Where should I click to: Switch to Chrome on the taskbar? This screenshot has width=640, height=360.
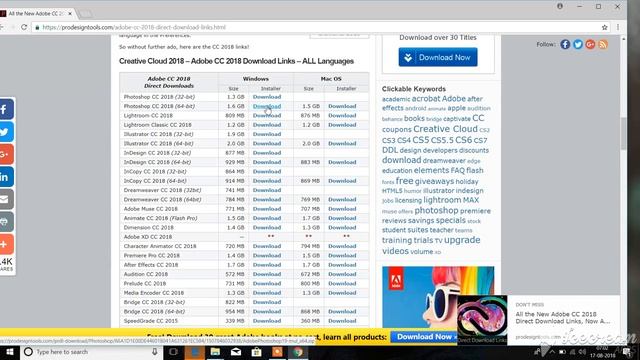[x=298, y=352]
